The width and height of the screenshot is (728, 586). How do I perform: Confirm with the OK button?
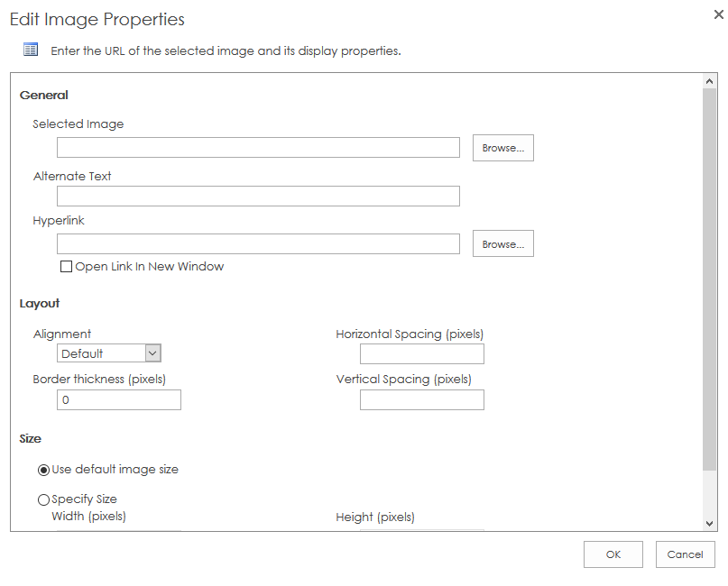click(x=613, y=554)
